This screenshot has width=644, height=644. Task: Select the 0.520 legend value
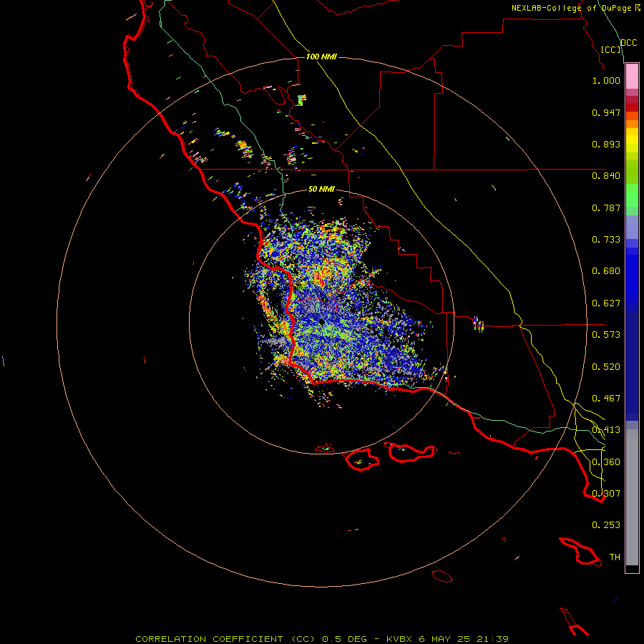pyautogui.click(x=606, y=367)
